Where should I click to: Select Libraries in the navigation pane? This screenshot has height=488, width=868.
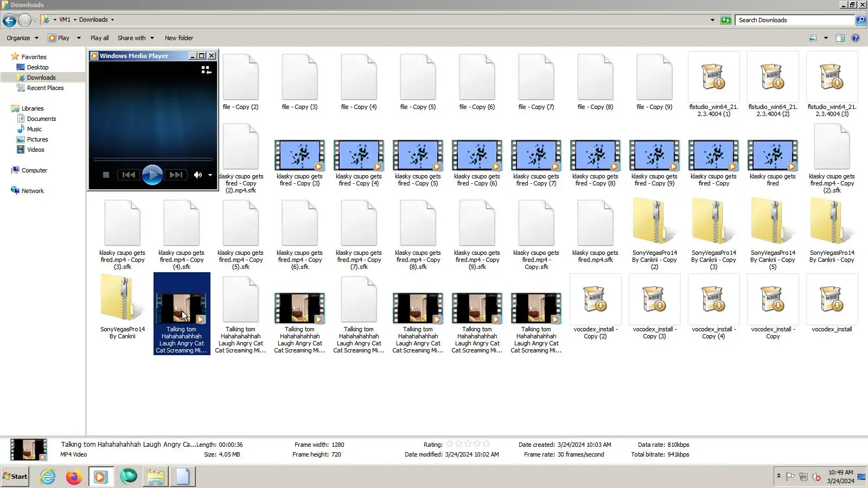coord(33,108)
